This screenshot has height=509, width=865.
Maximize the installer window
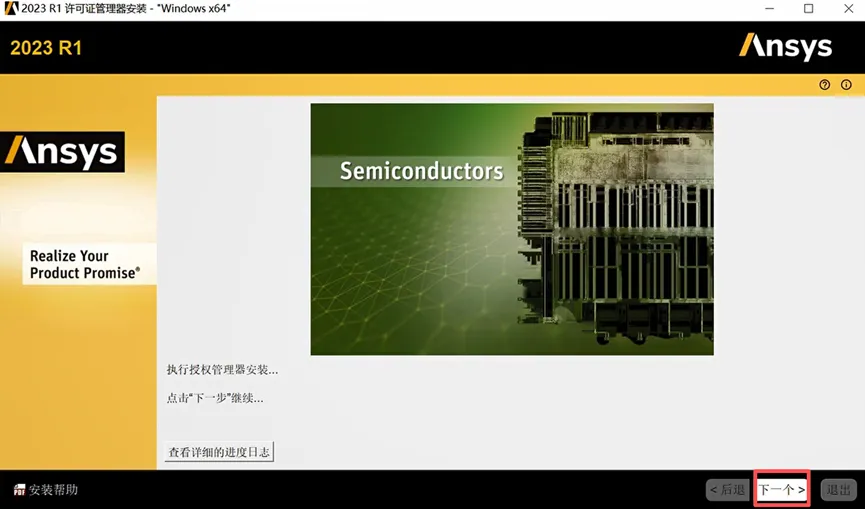pos(808,8)
